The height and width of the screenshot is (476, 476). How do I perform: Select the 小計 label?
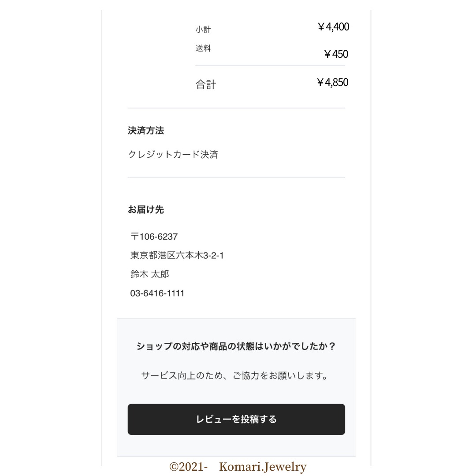coord(203,30)
